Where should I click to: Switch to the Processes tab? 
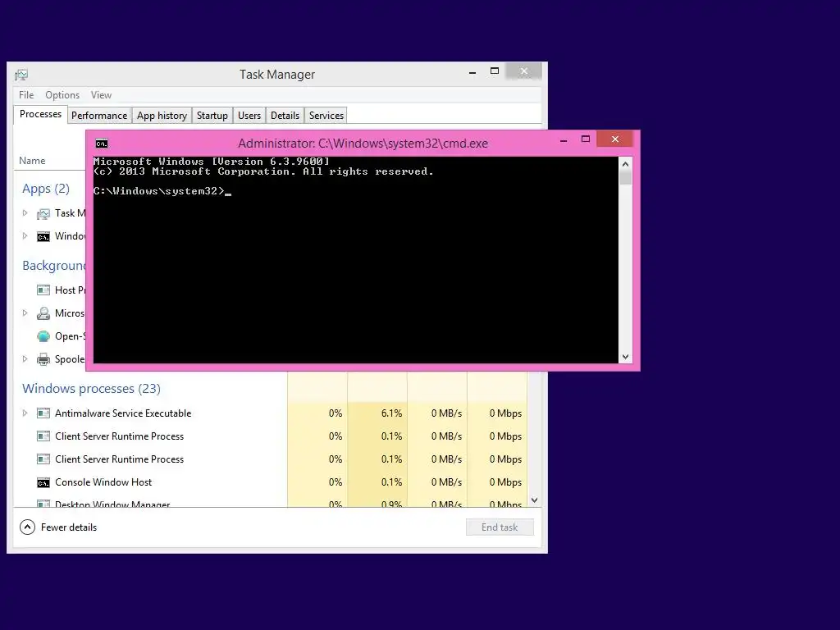tap(41, 114)
